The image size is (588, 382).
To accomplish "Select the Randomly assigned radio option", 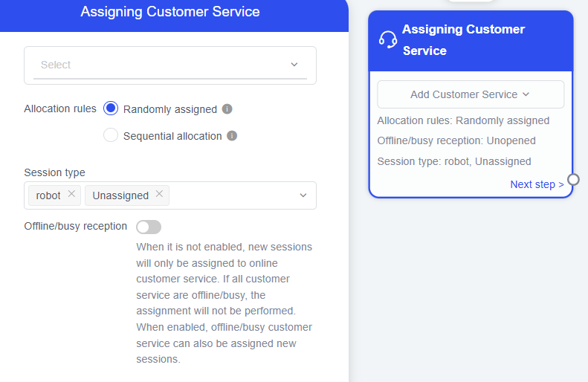I will [111, 109].
